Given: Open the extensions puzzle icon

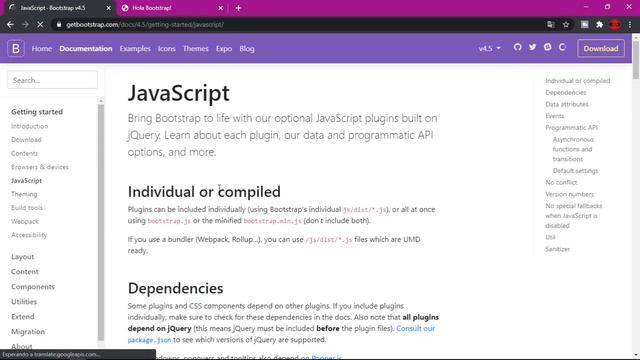Looking at the screenshot, I should tap(600, 24).
